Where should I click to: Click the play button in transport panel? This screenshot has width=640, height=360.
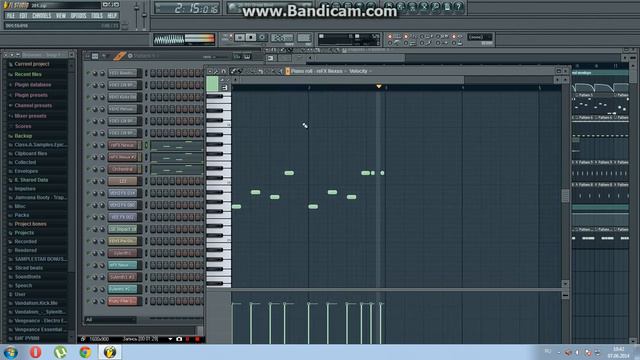point(240,38)
